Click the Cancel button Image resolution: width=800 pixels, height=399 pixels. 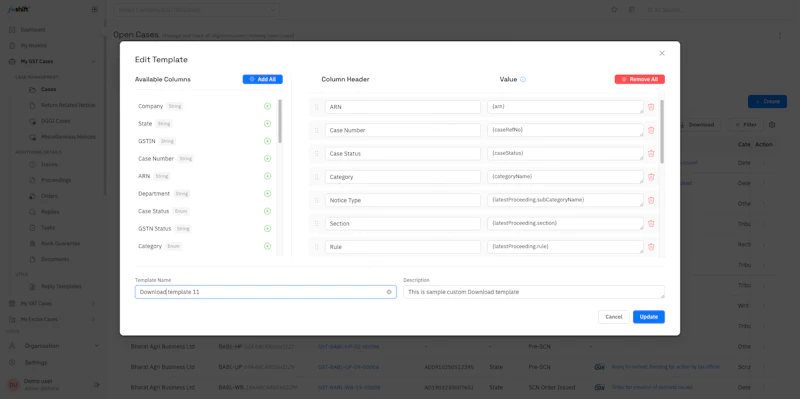pyautogui.click(x=614, y=317)
